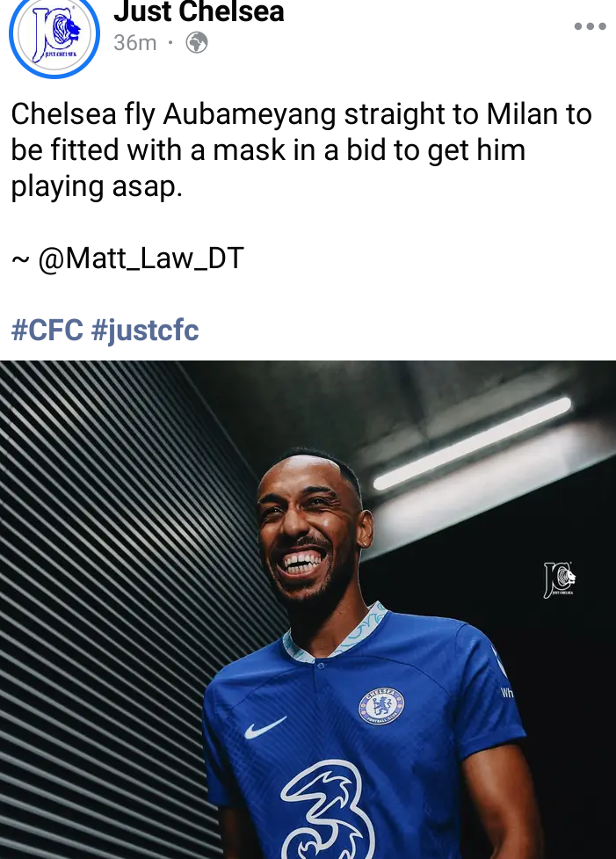The width and height of the screenshot is (616, 859).
Task: Tap the post caption about Aubameyang
Action: point(301,150)
